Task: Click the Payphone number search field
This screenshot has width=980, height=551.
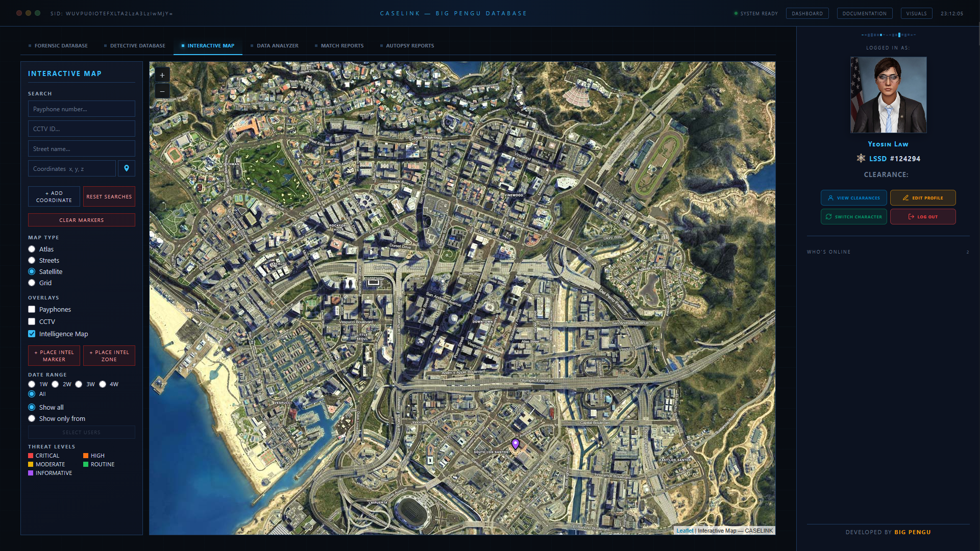Action: (82, 109)
